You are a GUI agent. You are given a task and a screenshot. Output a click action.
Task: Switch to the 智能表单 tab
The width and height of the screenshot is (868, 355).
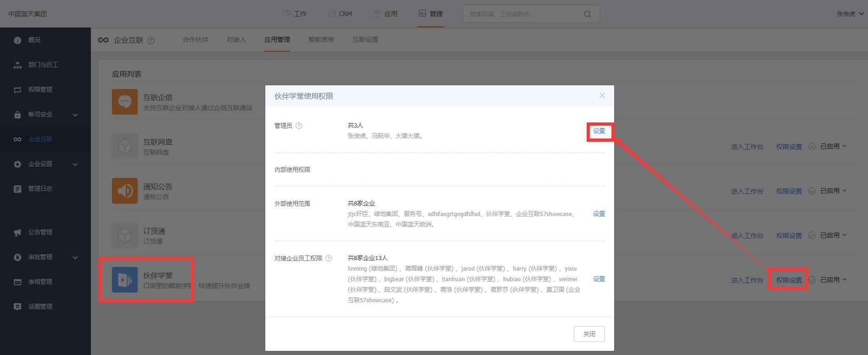321,39
